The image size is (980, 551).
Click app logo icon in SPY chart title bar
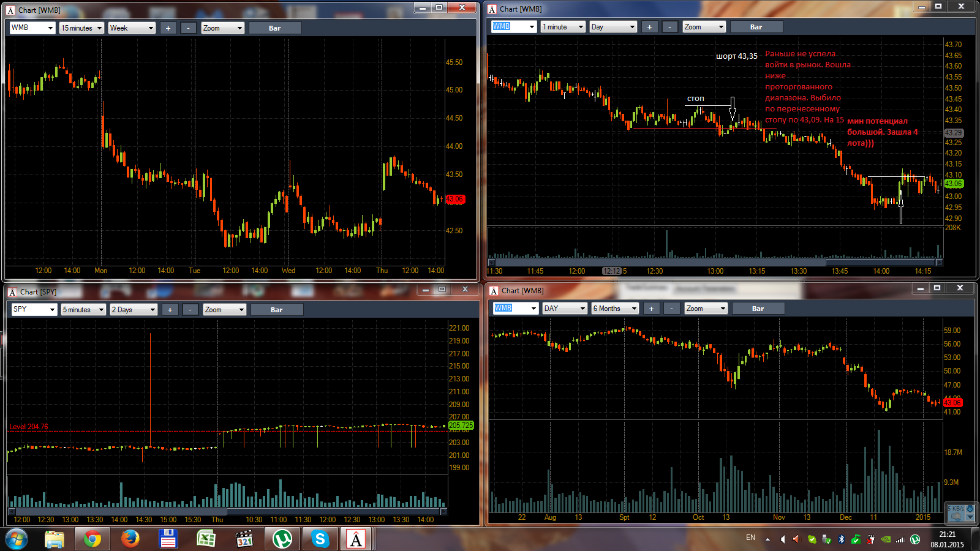point(12,292)
